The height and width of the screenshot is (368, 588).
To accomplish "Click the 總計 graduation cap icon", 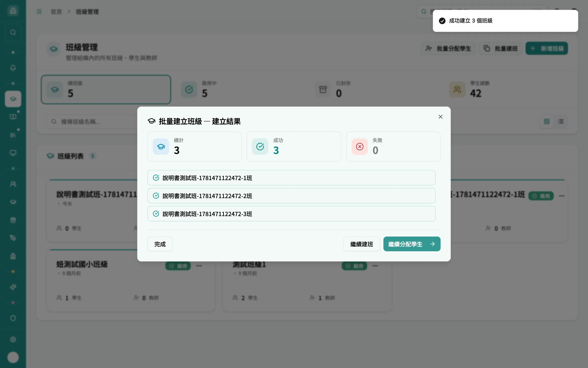I will pos(161,147).
